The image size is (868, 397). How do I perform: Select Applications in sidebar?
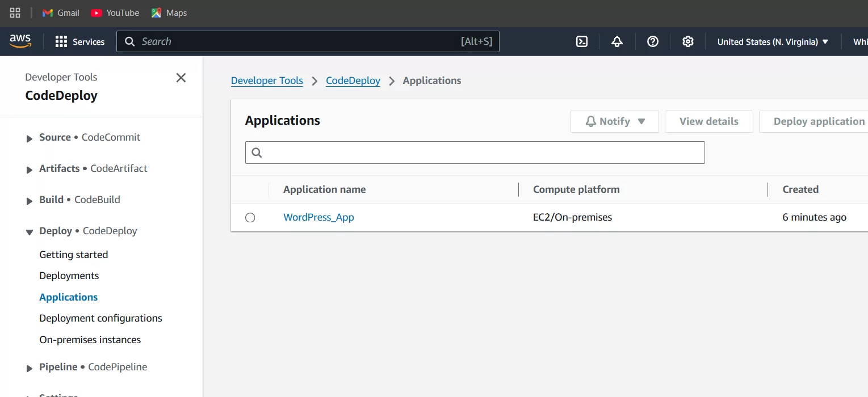coord(69,297)
